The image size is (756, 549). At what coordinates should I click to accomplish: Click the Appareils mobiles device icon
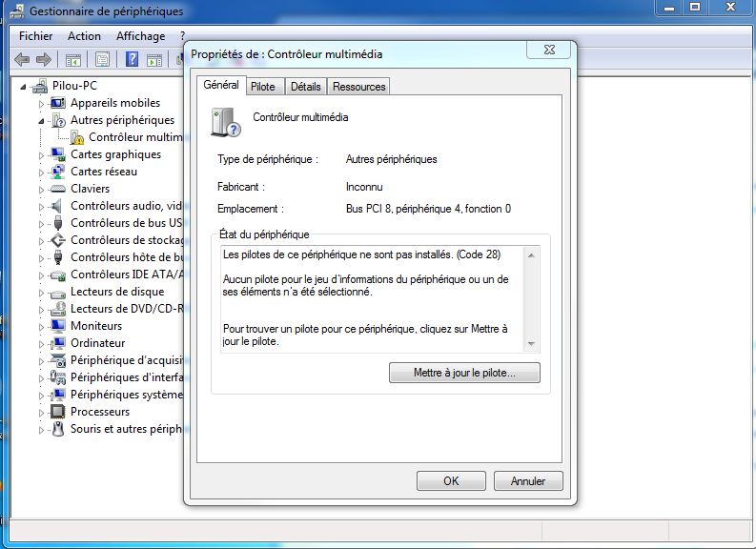(58, 103)
